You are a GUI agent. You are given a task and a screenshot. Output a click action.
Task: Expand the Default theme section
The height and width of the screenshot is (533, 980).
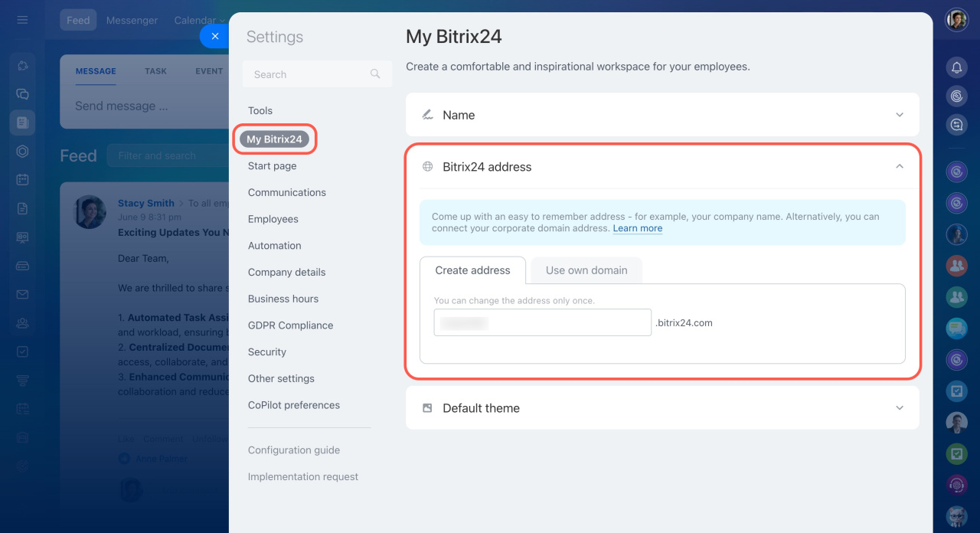click(x=662, y=408)
